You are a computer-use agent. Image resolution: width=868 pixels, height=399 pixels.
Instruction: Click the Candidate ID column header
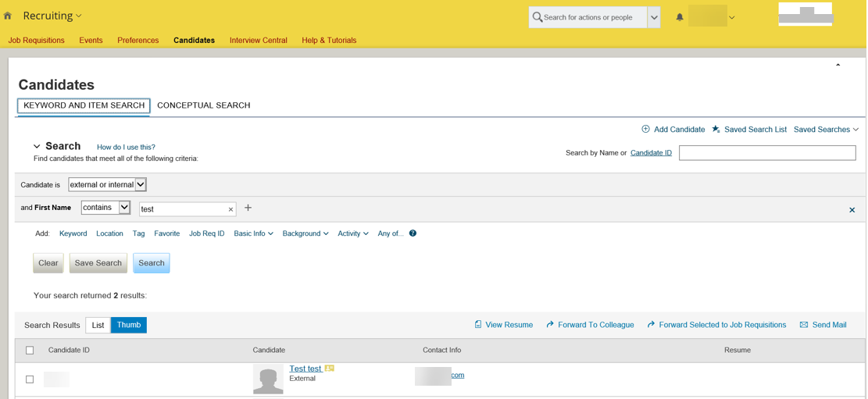(69, 350)
